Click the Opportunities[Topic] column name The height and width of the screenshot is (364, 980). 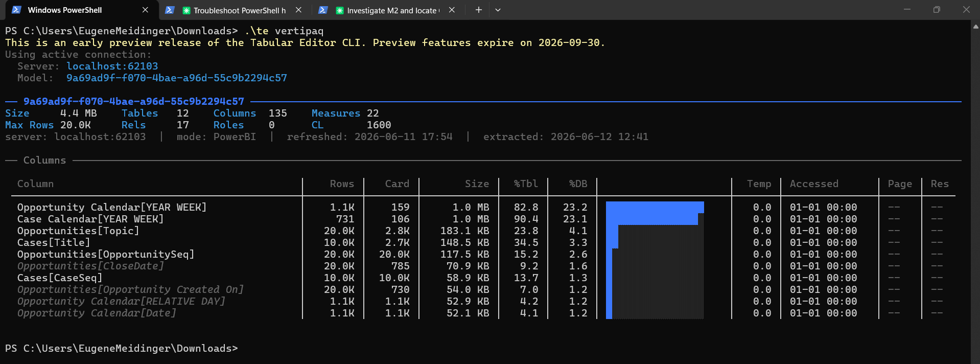[78, 231]
